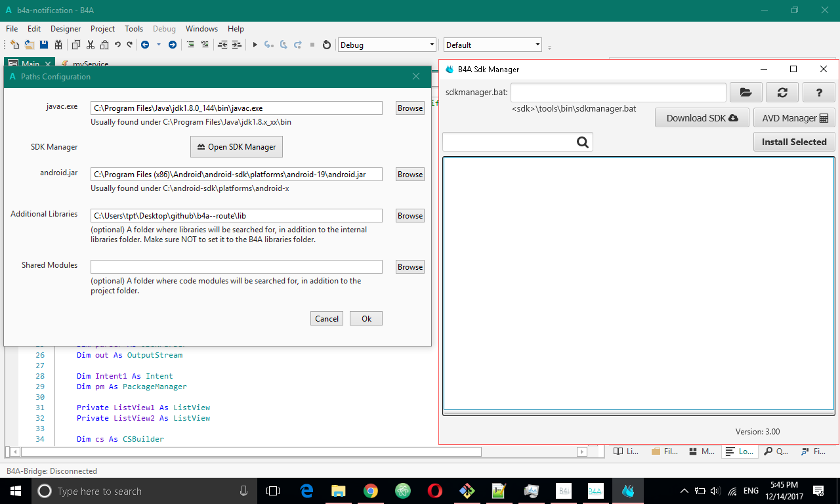Open the Project menu
Viewport: 840px width, 504px height.
click(103, 29)
